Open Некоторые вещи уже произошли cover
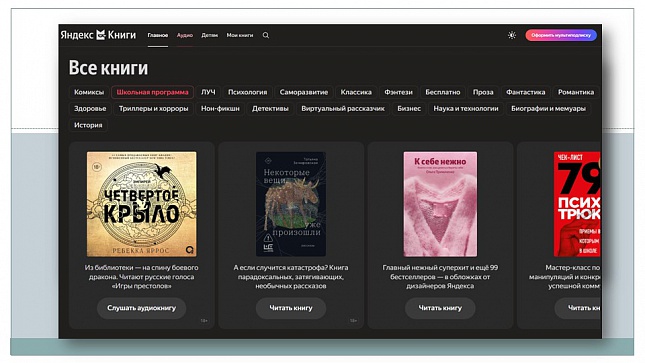The image size is (645, 363). (x=291, y=204)
